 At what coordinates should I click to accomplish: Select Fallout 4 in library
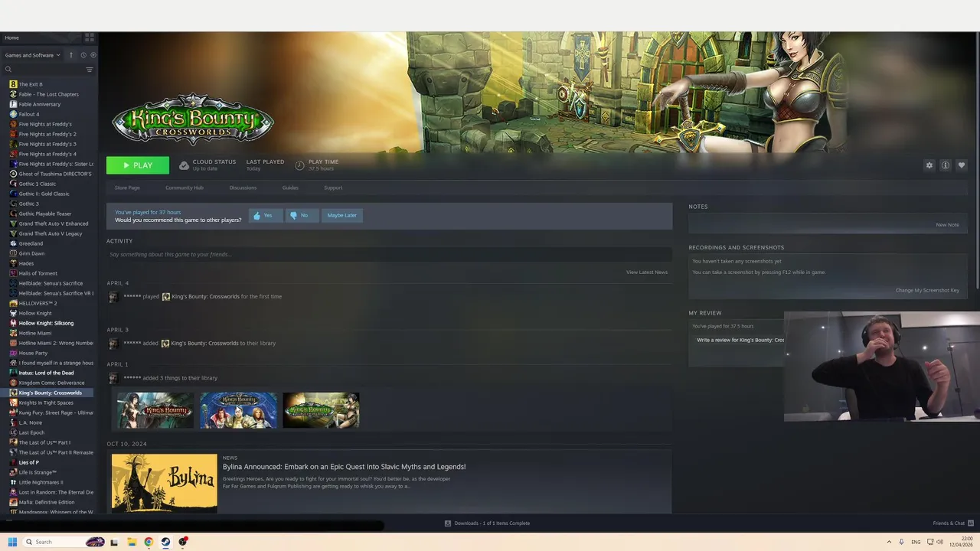(x=29, y=114)
